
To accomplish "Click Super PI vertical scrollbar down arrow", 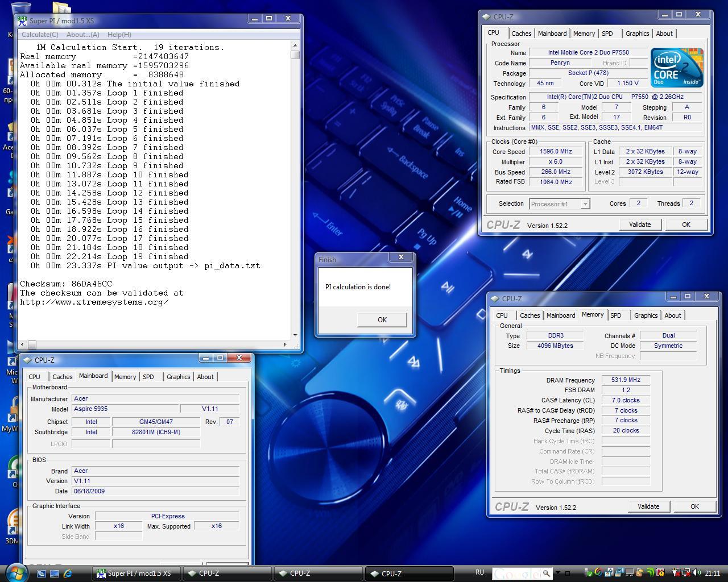I will pyautogui.click(x=295, y=335).
